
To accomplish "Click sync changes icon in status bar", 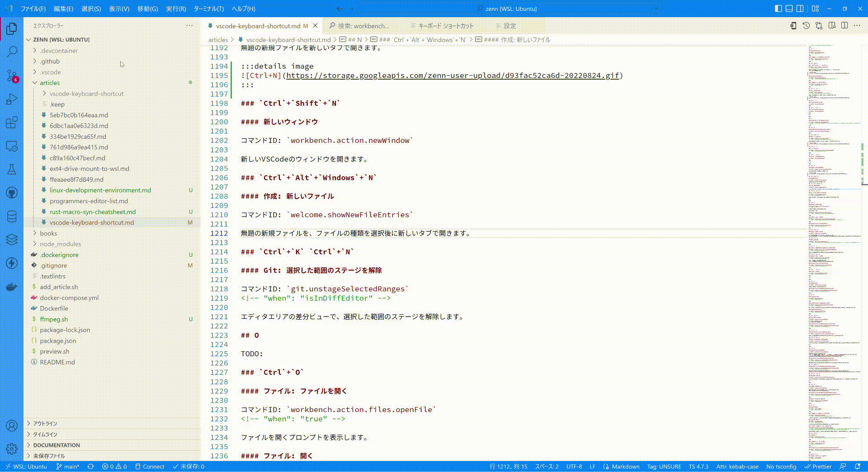I will (90, 467).
